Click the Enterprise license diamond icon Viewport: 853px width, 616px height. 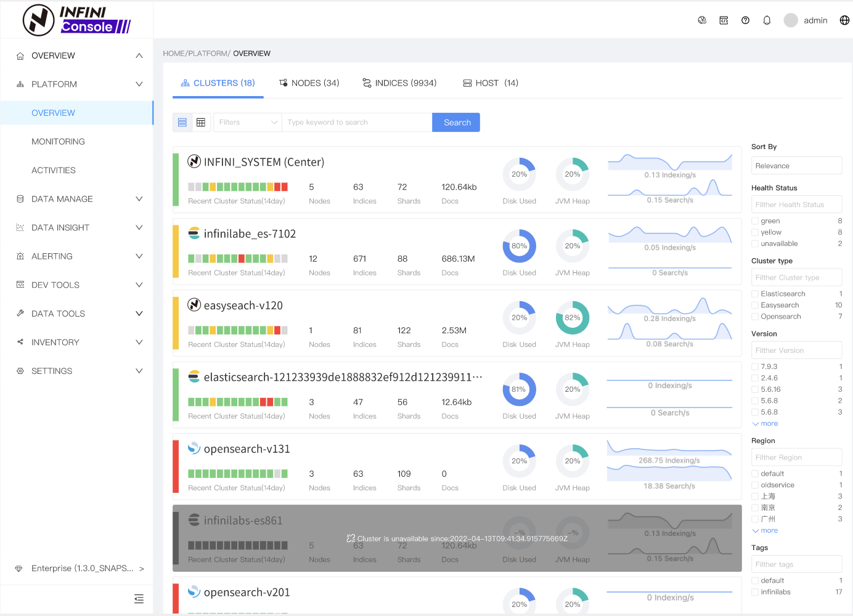tap(18, 569)
